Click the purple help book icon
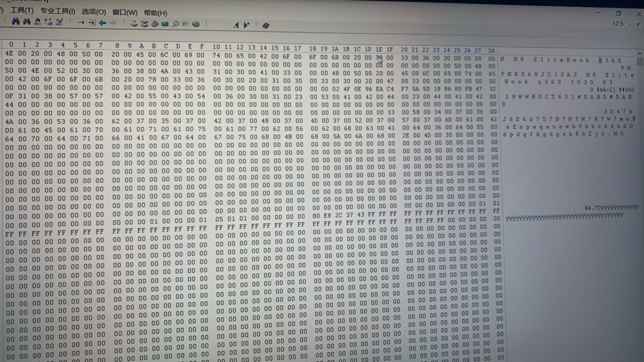Screen dimensions: 644x362 (266, 25)
